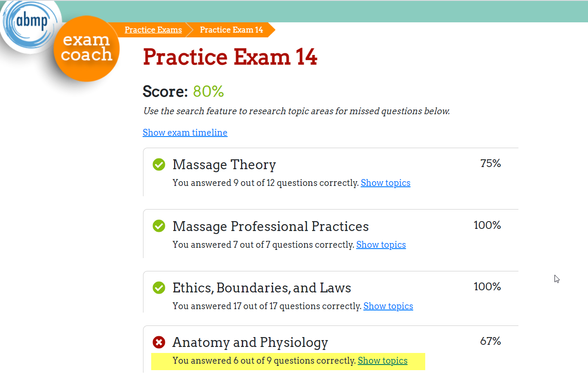Click green checkmark beside Massage Professional Practices

pos(159,226)
